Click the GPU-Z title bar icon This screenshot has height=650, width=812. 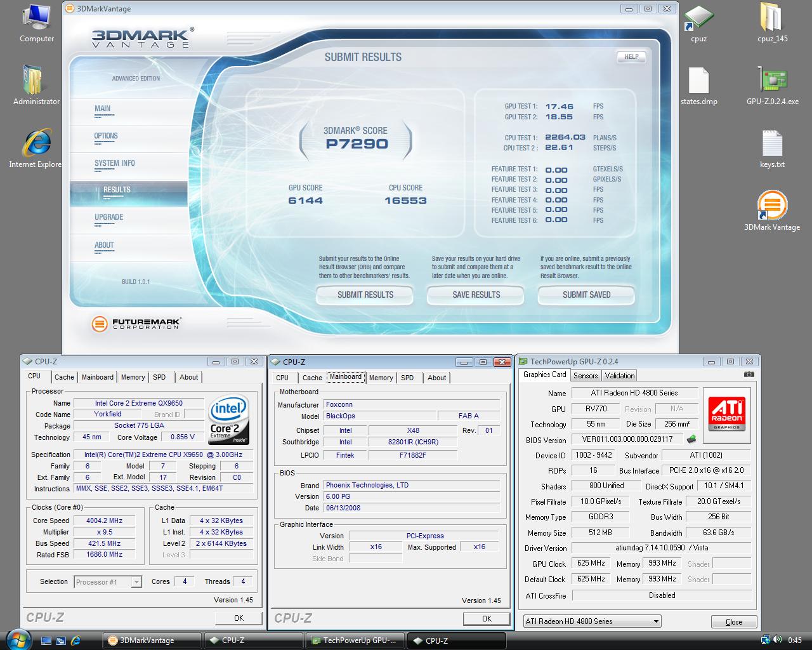pos(524,361)
